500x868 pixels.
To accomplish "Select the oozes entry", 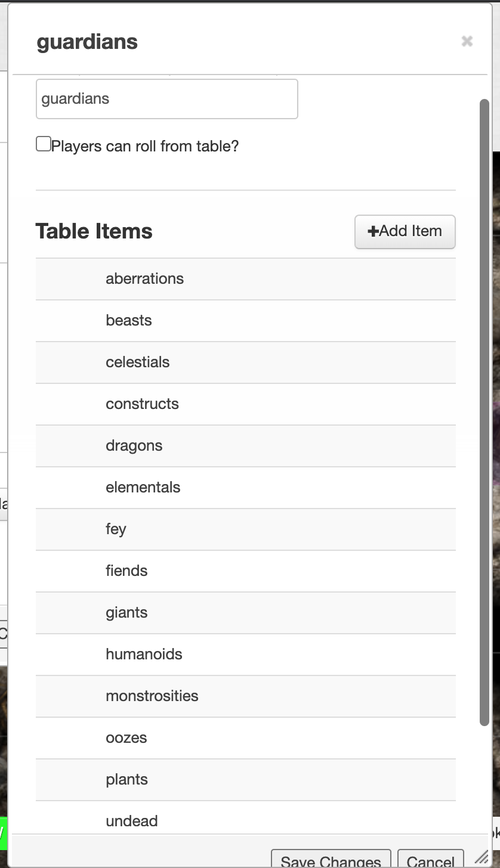I will [x=246, y=738].
